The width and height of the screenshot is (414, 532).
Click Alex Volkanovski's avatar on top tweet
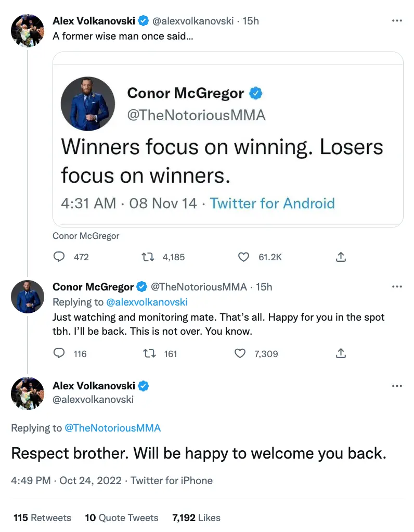[27, 31]
